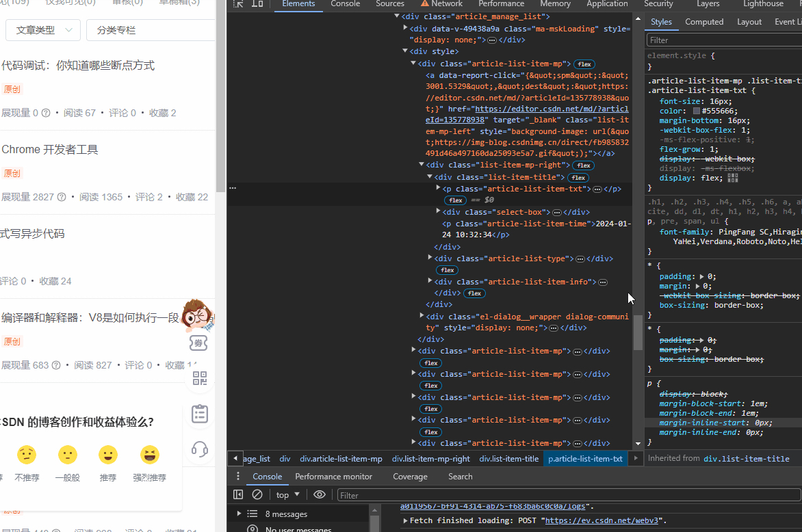802x532 pixels.
Task: Open the ev.csdn.net/webv3 link in console
Action: pyautogui.click(x=601, y=520)
